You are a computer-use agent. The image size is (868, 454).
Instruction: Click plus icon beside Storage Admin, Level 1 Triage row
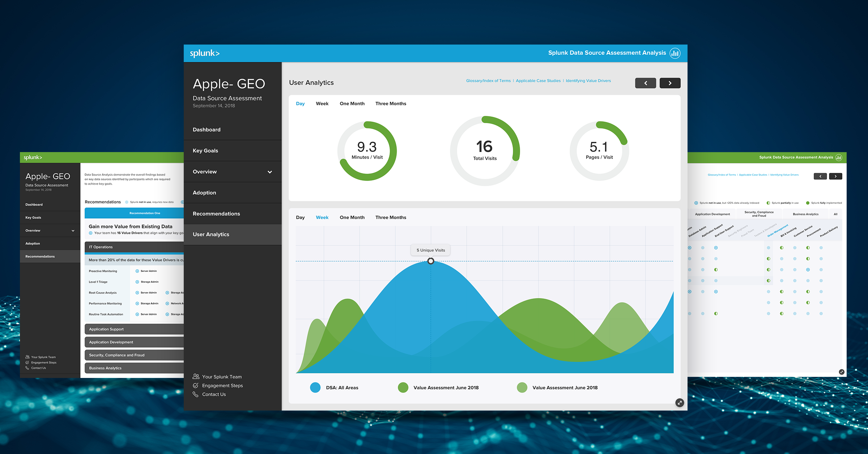[137, 282]
